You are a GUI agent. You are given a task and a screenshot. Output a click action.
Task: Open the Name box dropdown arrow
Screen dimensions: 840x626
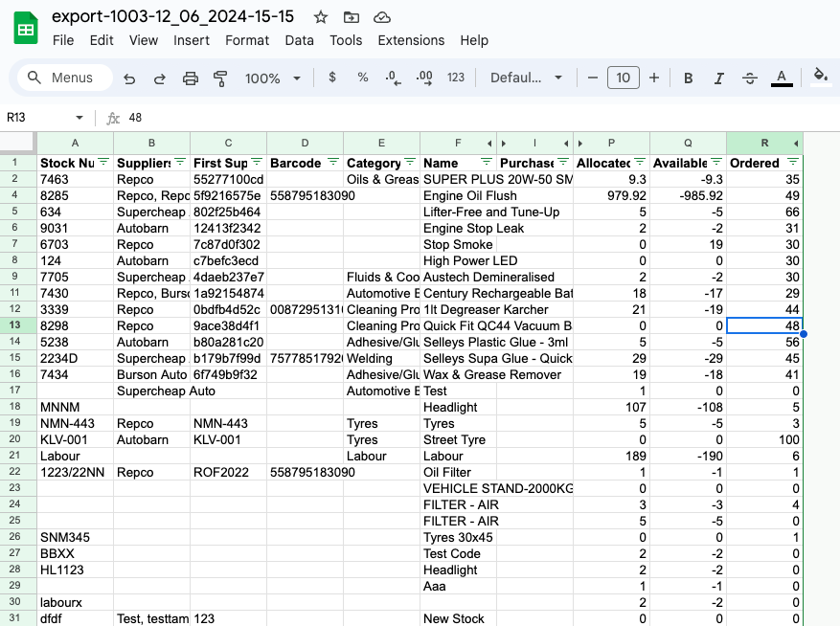[79, 118]
